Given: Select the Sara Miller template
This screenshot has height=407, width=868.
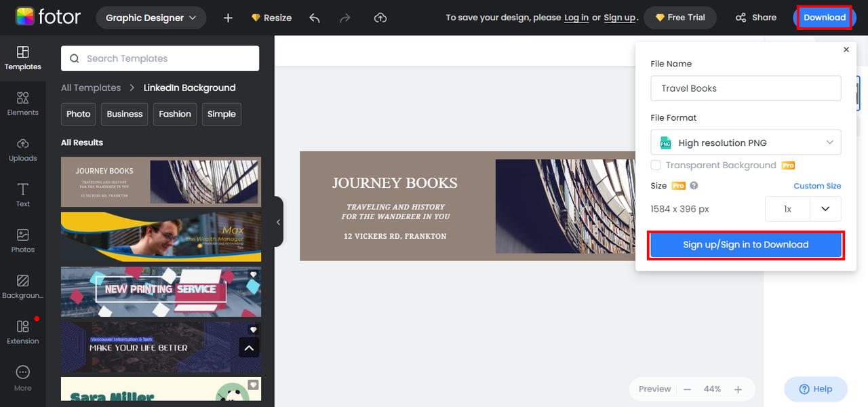Looking at the screenshot, I should click(161, 389).
